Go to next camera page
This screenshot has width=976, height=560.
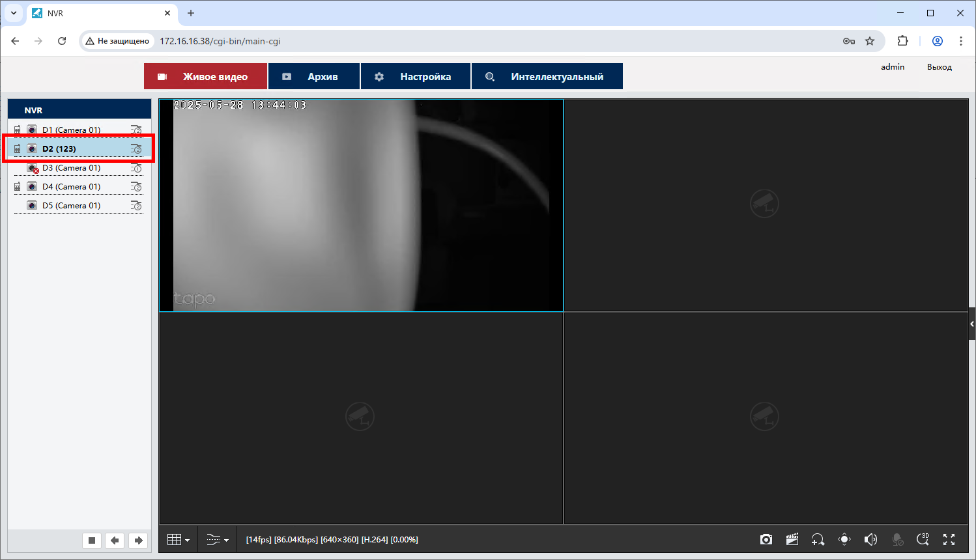click(138, 540)
